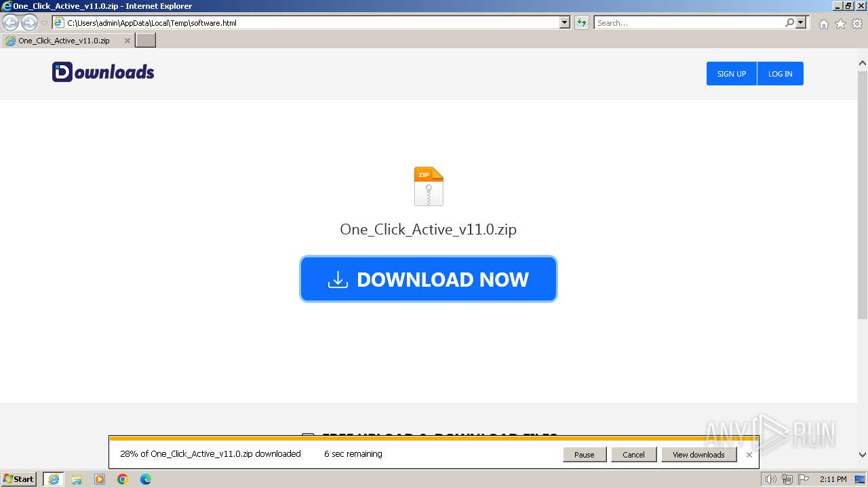This screenshot has height=488, width=868.
Task: Click the download arrow icon in button
Action: (x=338, y=279)
